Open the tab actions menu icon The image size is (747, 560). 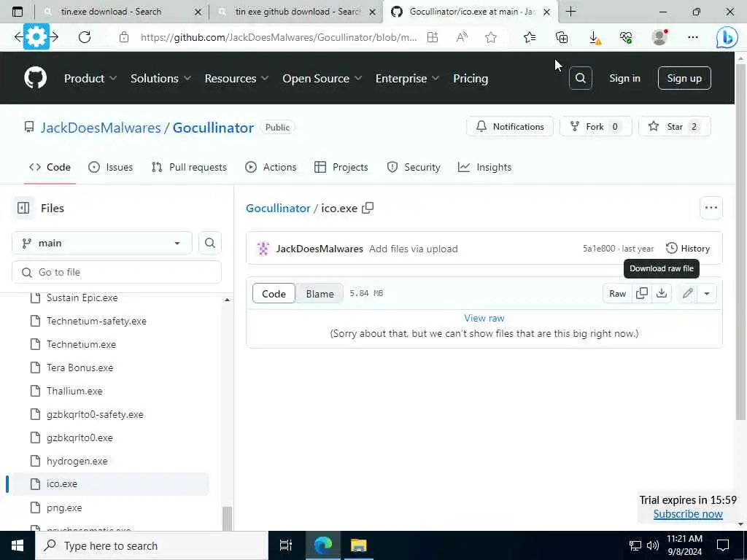18,12
